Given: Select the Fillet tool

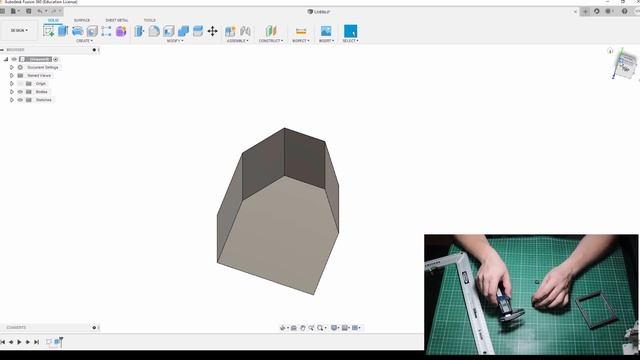Looking at the screenshot, I should coord(154,31).
